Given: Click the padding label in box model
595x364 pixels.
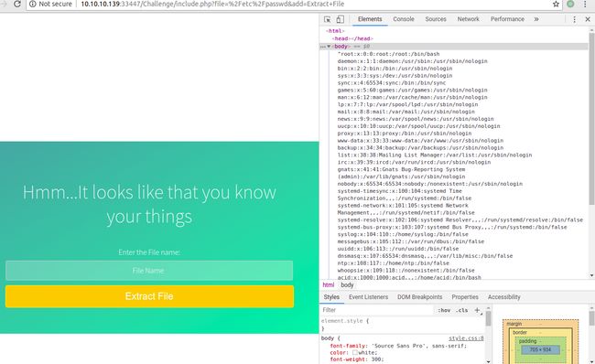Looking at the screenshot, I should [527, 341].
